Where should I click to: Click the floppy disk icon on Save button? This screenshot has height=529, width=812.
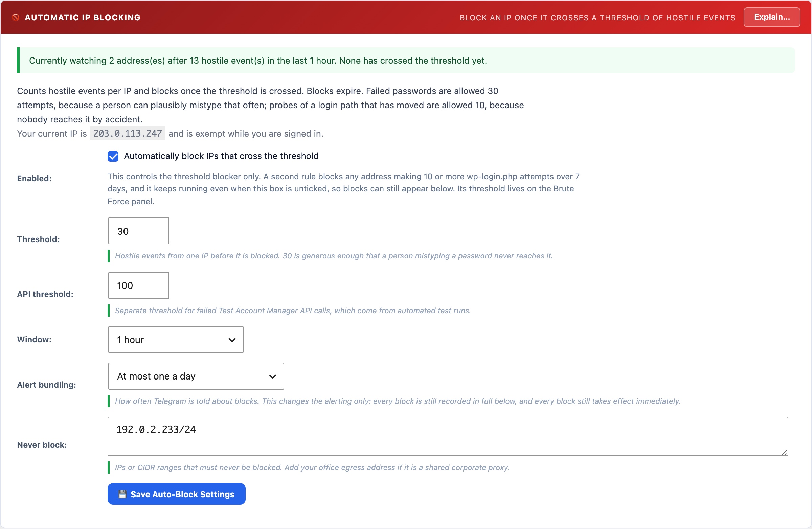122,494
